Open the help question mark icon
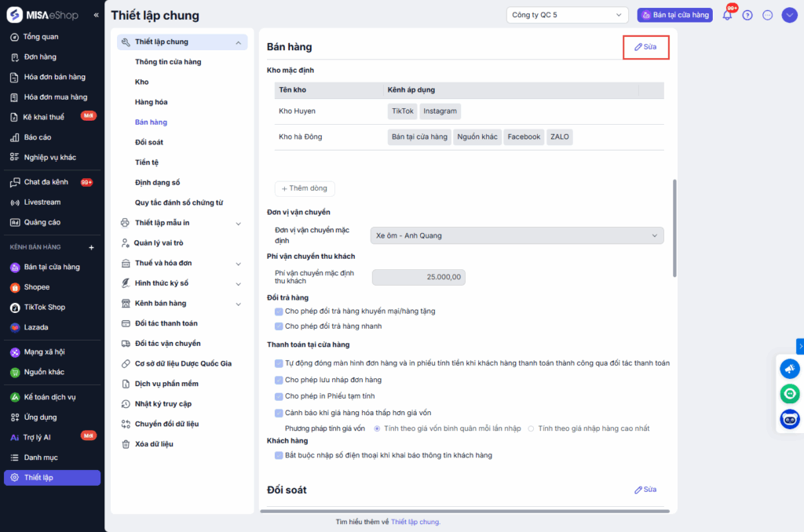This screenshot has width=804, height=532. (x=747, y=15)
